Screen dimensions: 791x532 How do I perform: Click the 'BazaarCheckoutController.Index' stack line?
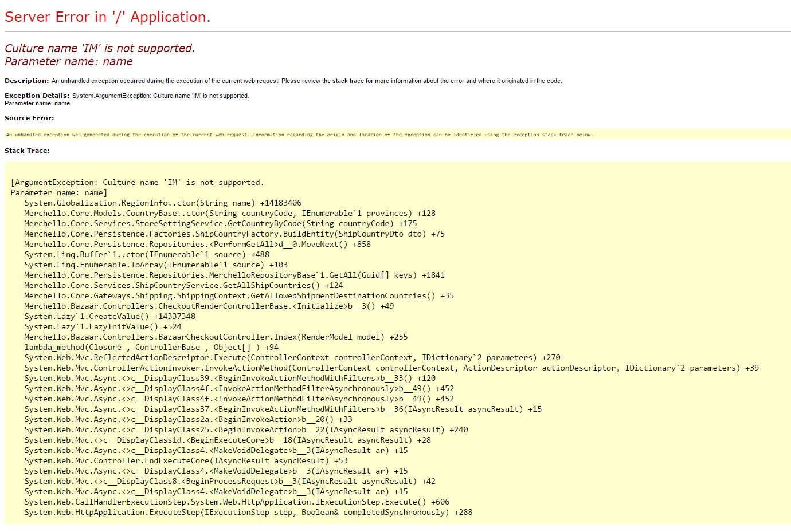pos(216,337)
